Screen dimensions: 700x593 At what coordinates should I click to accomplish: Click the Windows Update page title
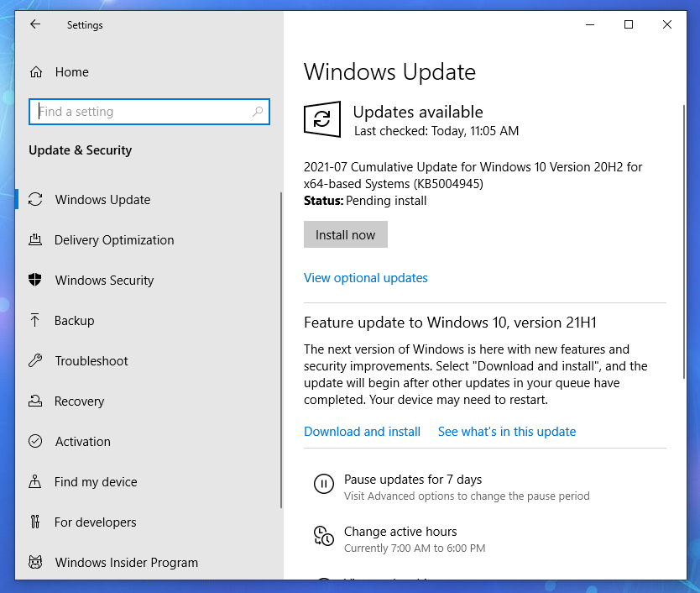(389, 72)
